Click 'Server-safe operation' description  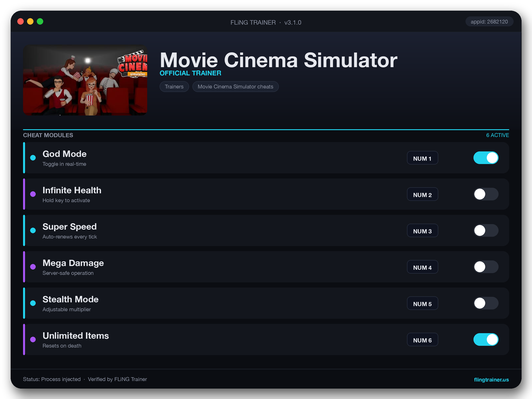coord(68,273)
